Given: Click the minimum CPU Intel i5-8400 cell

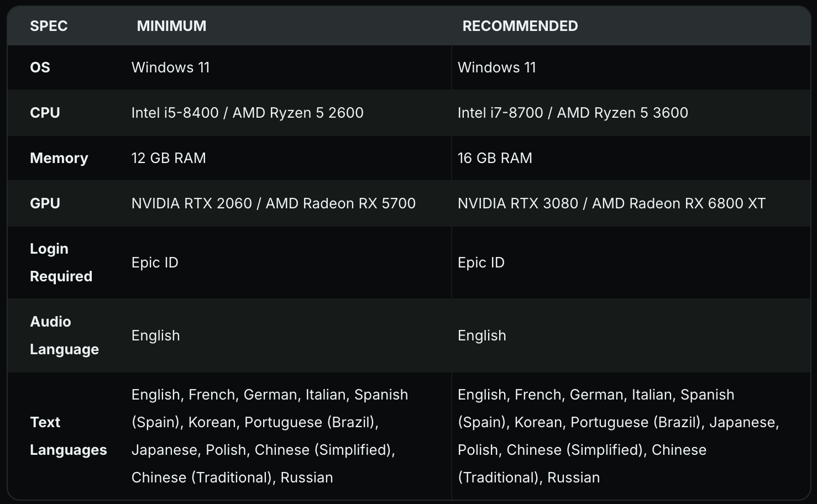Looking at the screenshot, I should [247, 113].
